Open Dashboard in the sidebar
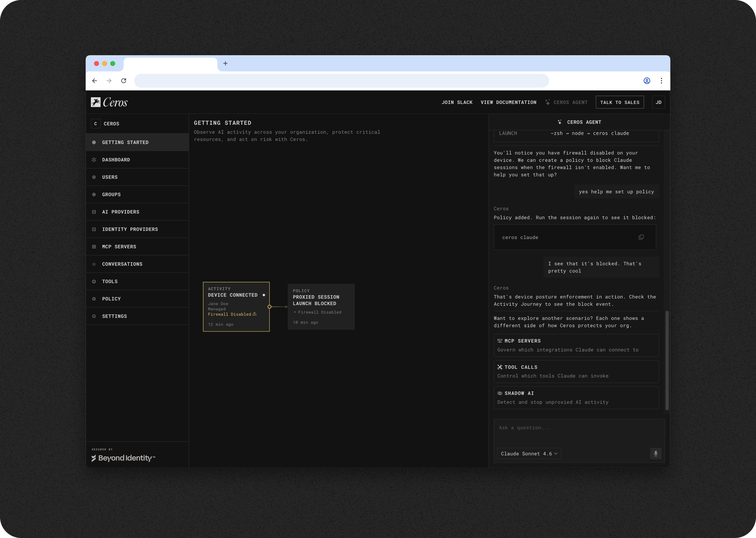Viewport: 756px width, 538px height. (x=116, y=160)
